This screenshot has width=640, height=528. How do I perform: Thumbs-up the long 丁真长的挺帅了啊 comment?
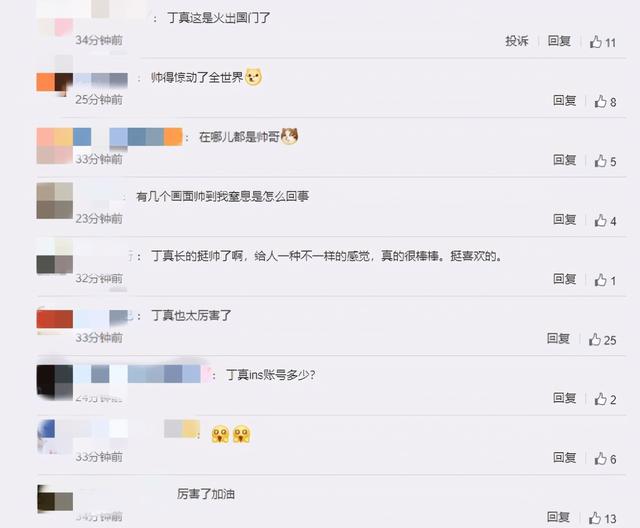click(x=605, y=280)
